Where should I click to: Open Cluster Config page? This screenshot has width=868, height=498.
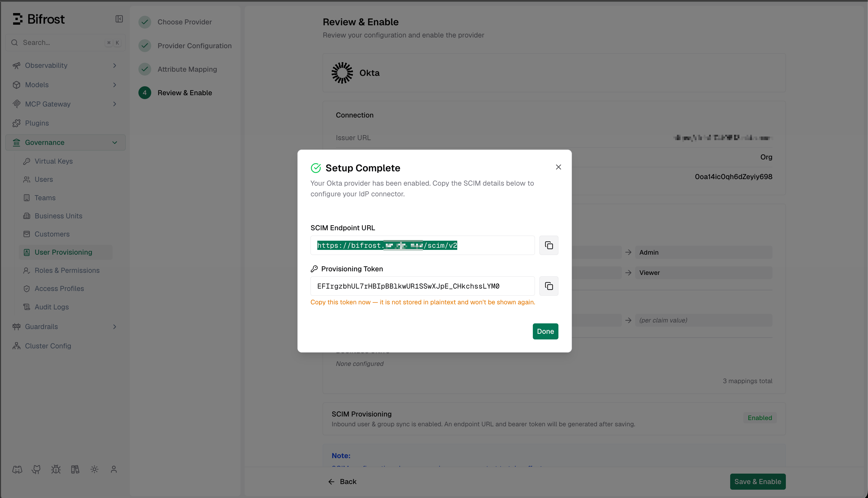click(65, 346)
